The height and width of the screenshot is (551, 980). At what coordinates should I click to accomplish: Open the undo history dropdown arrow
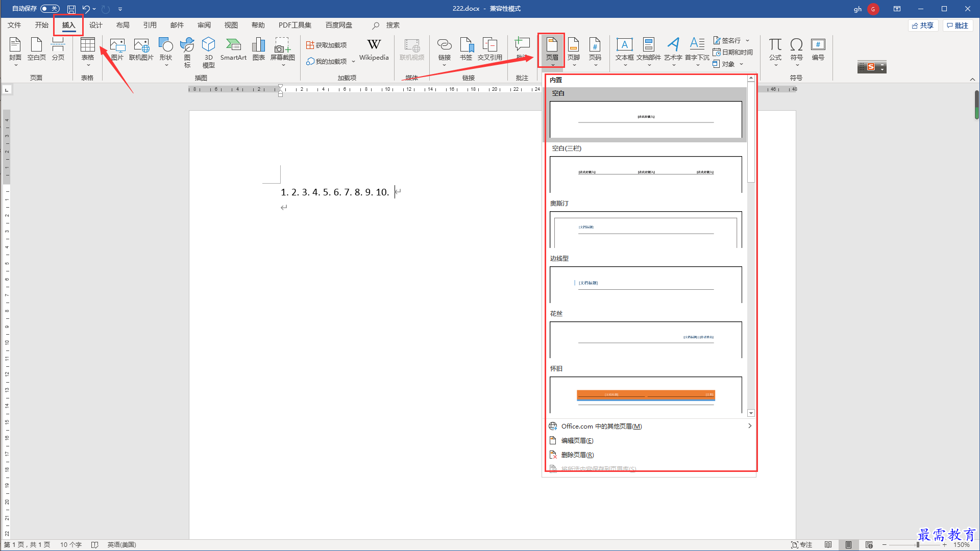click(94, 9)
